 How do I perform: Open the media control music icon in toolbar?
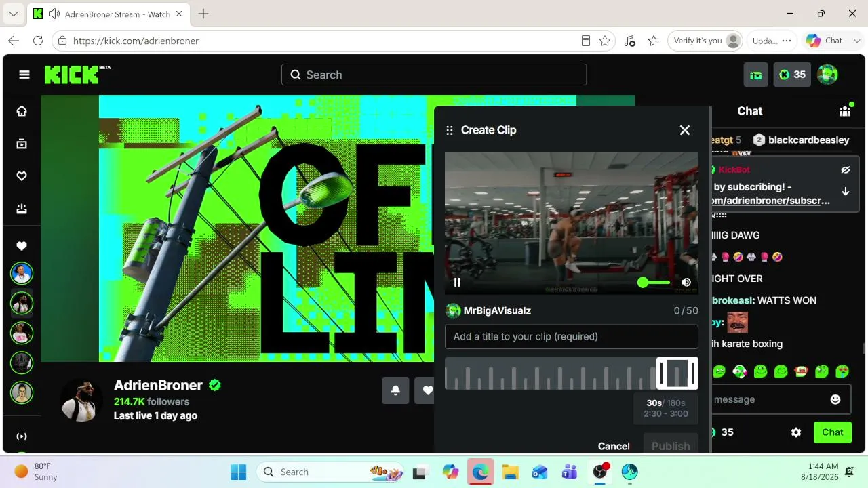(x=630, y=41)
